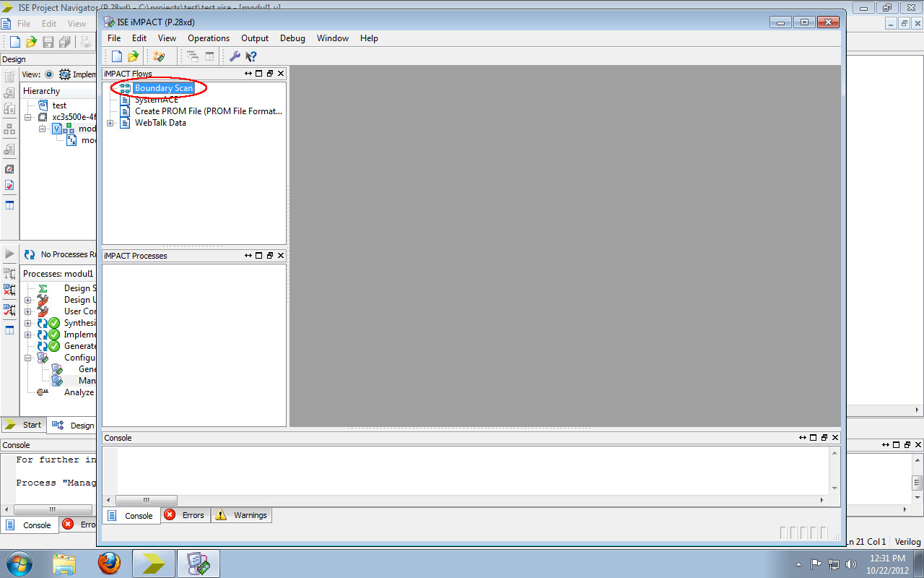Open the Operations menu
This screenshot has width=924, height=578.
point(208,38)
